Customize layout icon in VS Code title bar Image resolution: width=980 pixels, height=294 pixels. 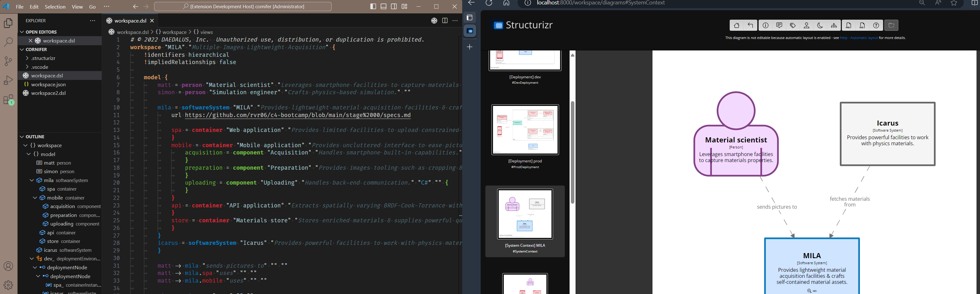(x=404, y=6)
